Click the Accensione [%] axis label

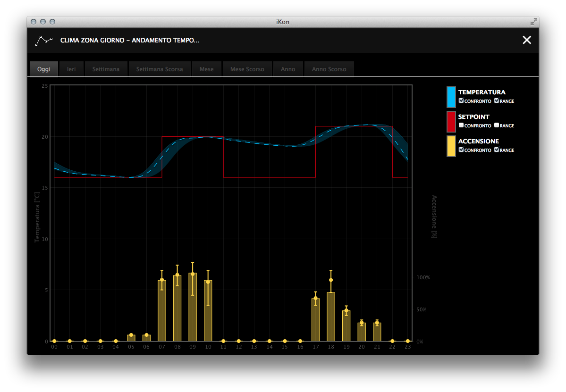434,217
